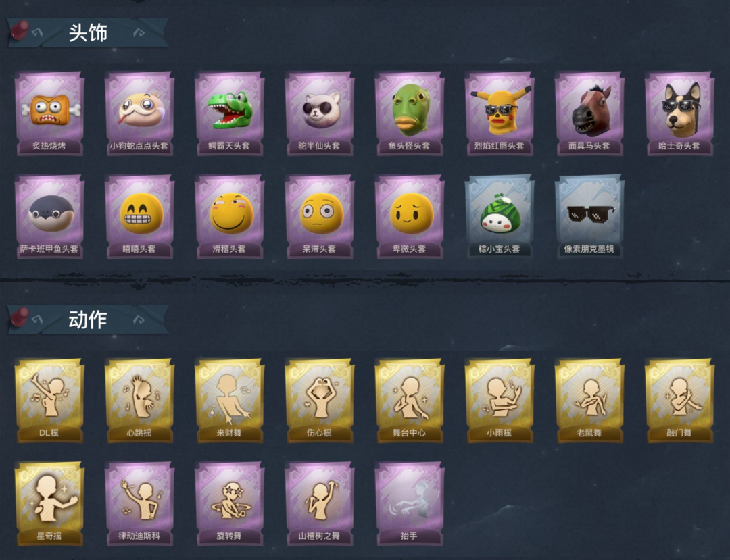Pick the 棕小宝头套 zongzi mask

coord(500,216)
